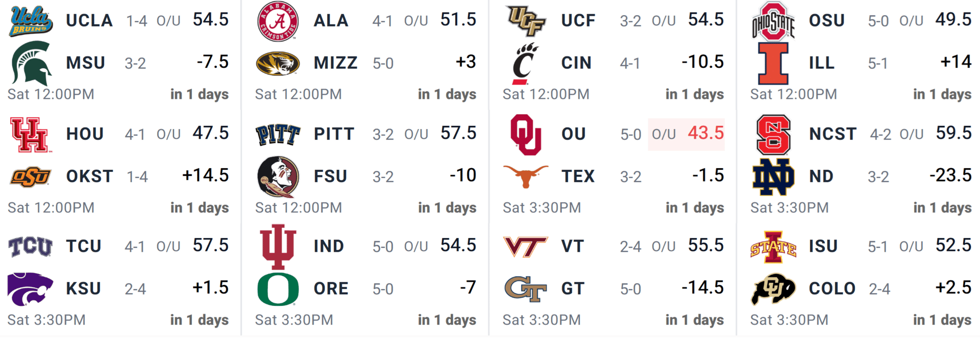Click the UCLA Bruins logo
Viewport: 980px width, 340px height.
[x=31, y=21]
